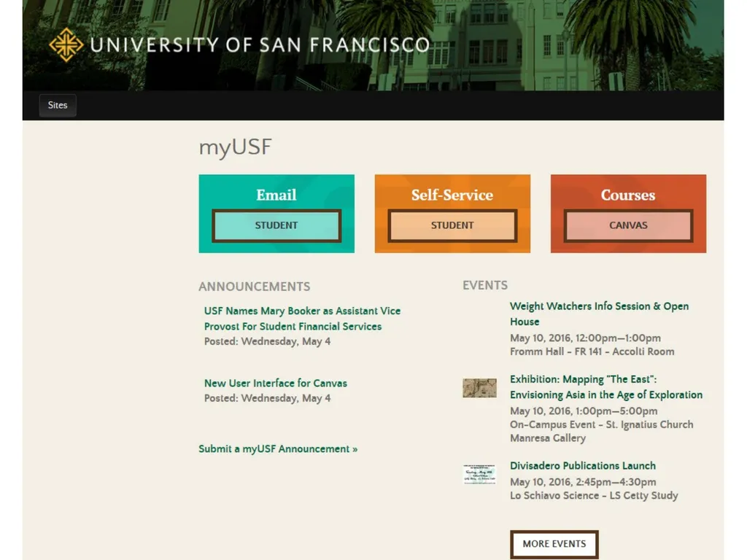Click University of San Francisco header title
747x560 pixels.
(x=260, y=44)
